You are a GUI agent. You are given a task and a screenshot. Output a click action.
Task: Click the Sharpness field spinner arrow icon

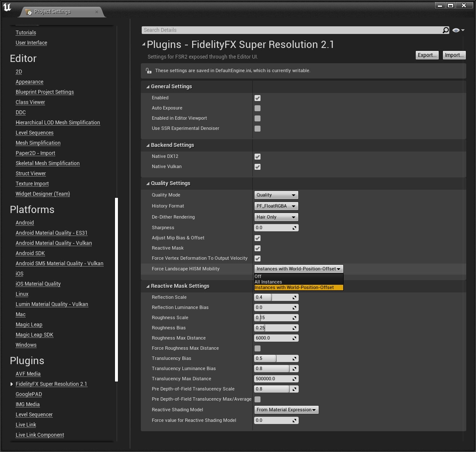coord(294,228)
